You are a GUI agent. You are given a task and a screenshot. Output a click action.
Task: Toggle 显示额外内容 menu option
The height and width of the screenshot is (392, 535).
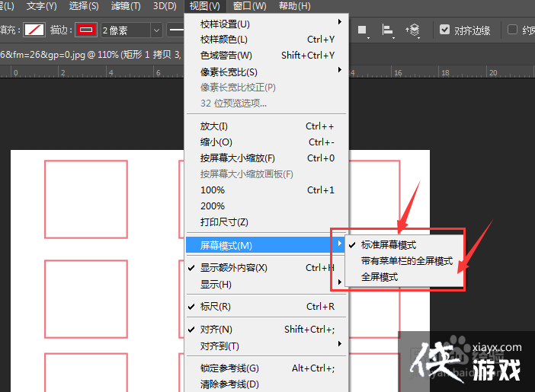pos(233,268)
